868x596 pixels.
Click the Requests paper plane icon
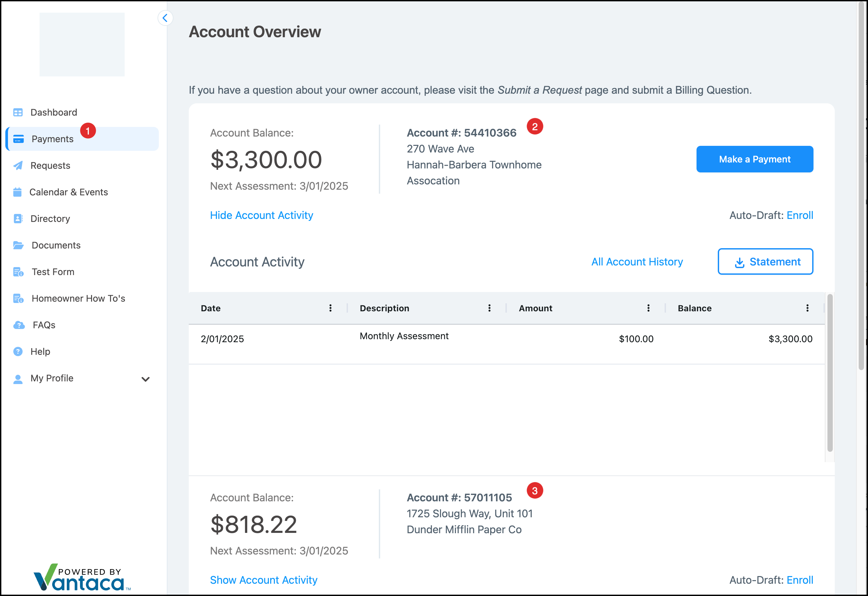18,165
